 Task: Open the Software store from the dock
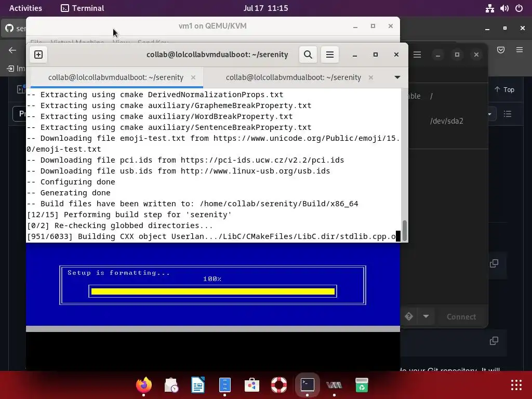252,385
